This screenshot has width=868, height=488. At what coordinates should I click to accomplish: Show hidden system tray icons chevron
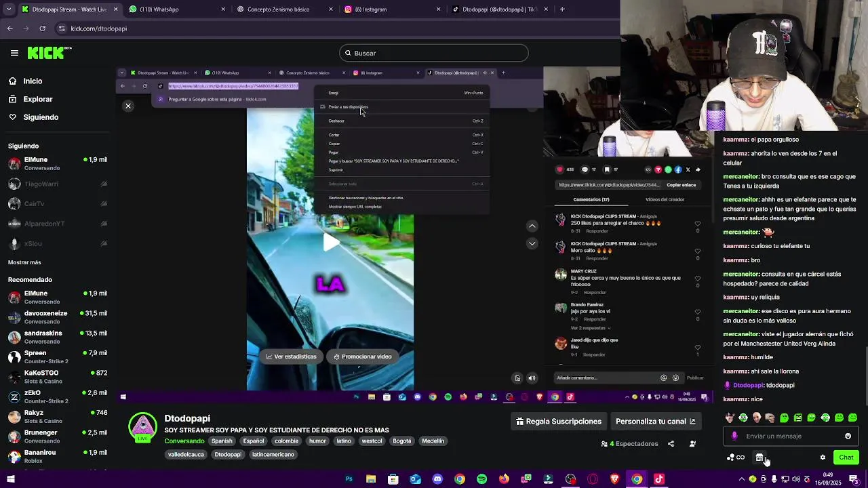741,479
